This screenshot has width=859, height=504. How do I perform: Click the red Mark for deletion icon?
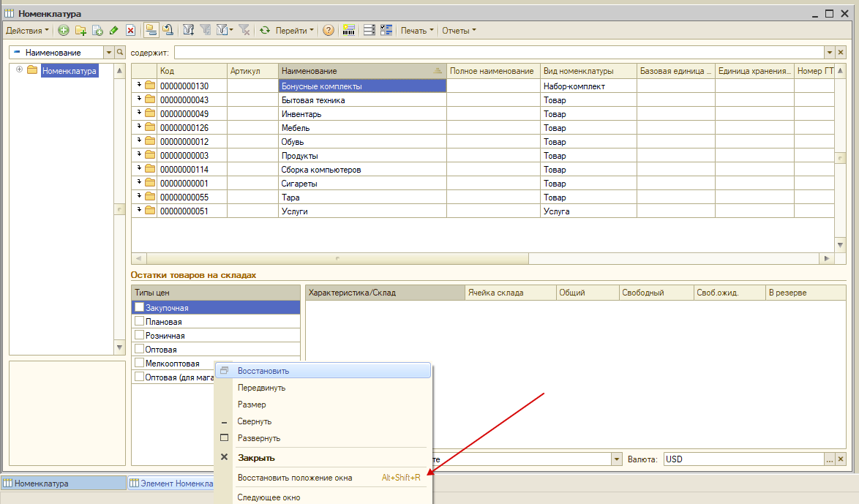click(x=130, y=31)
